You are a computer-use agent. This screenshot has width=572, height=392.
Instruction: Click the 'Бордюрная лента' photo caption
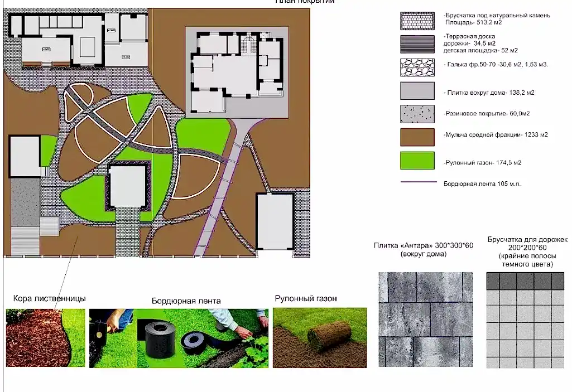coord(186,301)
